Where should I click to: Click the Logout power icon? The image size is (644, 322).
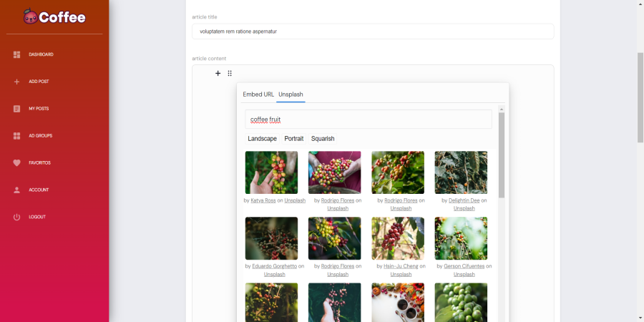click(16, 217)
